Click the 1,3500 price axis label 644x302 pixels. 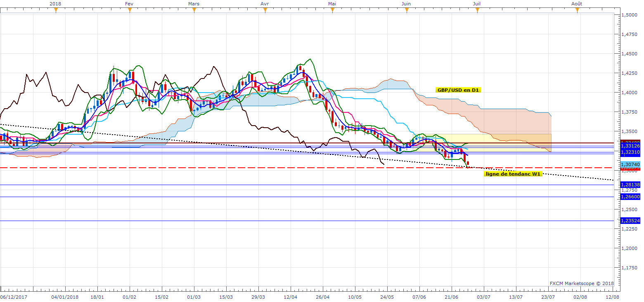point(630,131)
